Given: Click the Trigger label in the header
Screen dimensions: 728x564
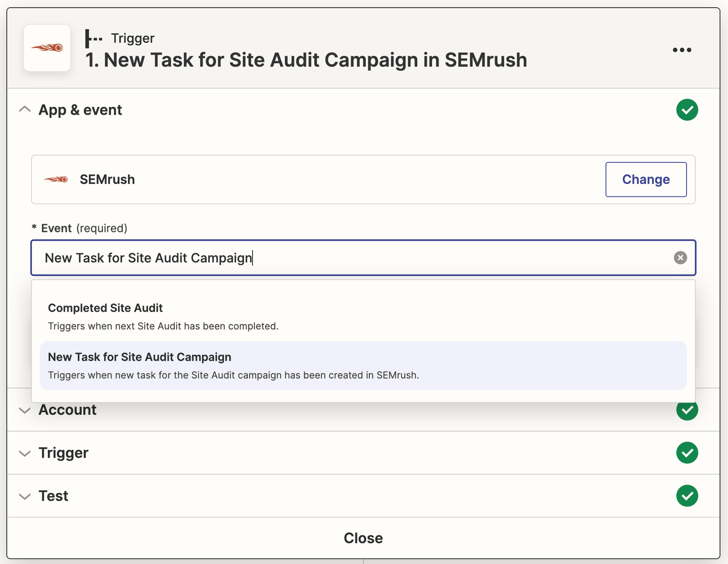Looking at the screenshot, I should 132,38.
